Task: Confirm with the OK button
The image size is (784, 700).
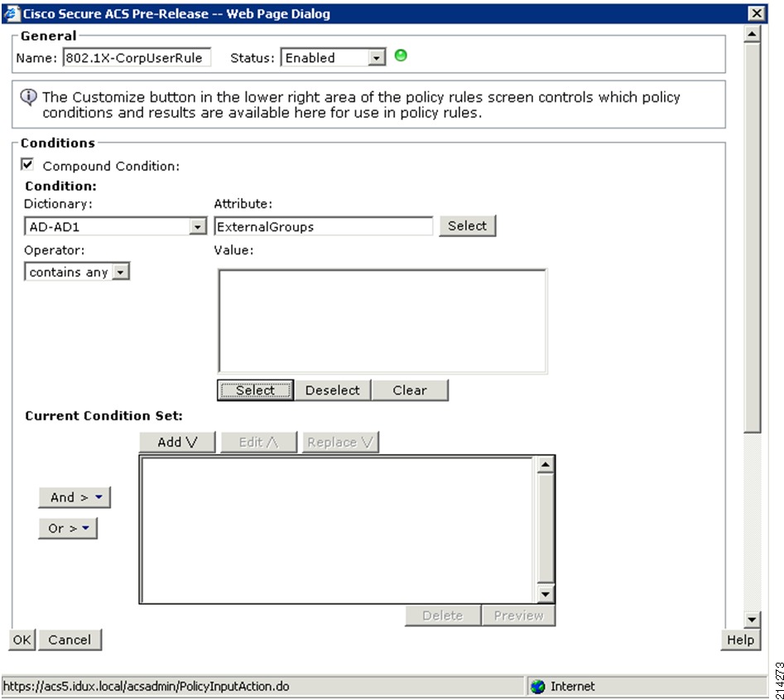Action: click(22, 640)
